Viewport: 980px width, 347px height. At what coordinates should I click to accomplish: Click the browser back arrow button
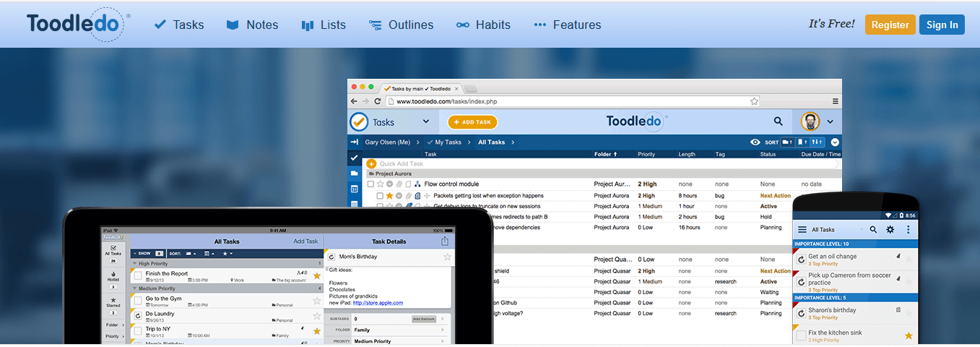pyautogui.click(x=355, y=101)
